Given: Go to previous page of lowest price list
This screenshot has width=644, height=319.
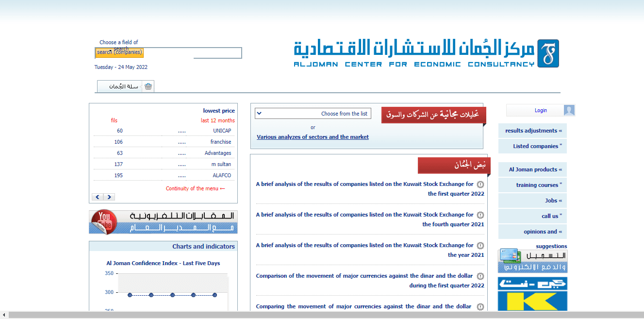Looking at the screenshot, I should click(x=98, y=197).
